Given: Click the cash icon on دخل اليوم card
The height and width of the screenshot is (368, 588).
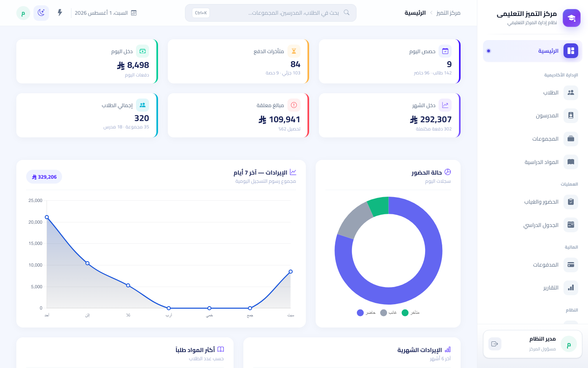Looking at the screenshot, I should click(143, 51).
